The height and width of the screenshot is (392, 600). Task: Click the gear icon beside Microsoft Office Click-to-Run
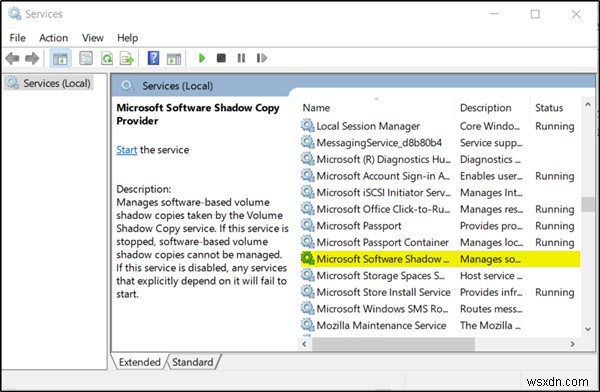[307, 209]
